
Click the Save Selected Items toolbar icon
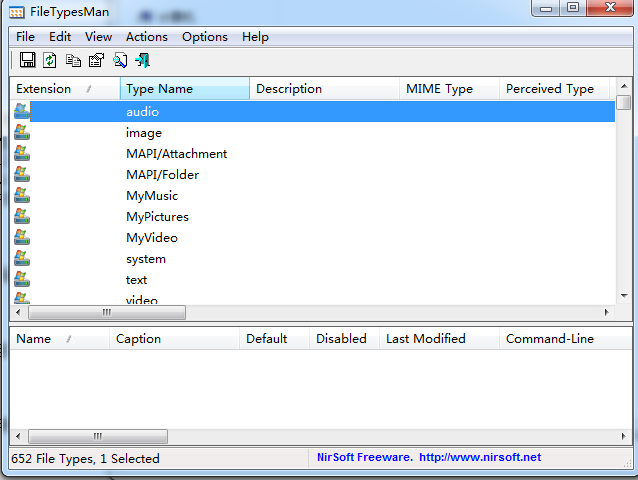click(28, 60)
